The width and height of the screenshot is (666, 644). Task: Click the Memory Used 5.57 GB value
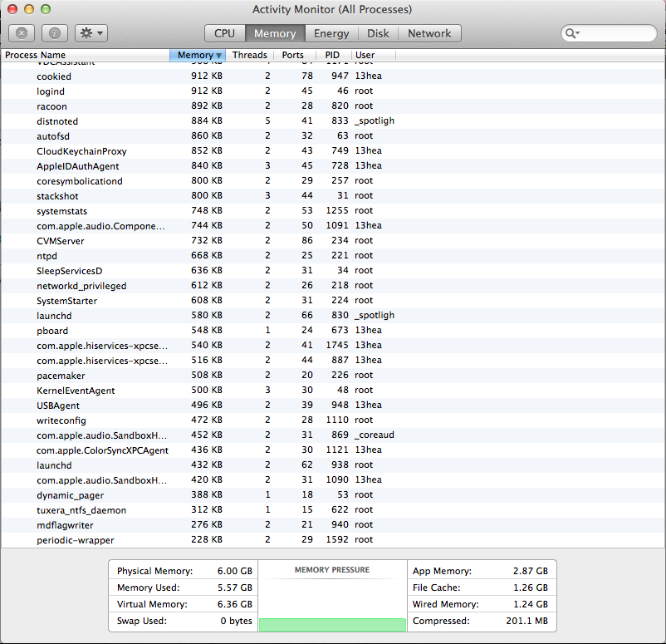(x=235, y=587)
